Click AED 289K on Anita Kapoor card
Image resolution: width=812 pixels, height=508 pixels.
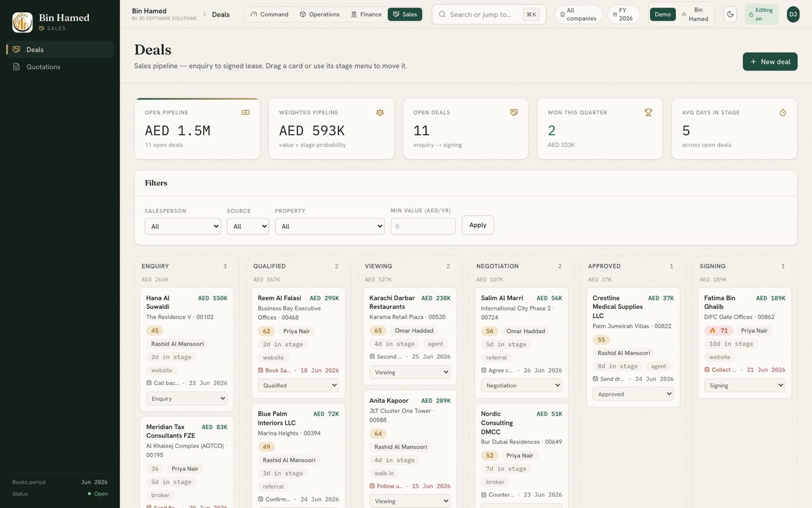coord(436,401)
